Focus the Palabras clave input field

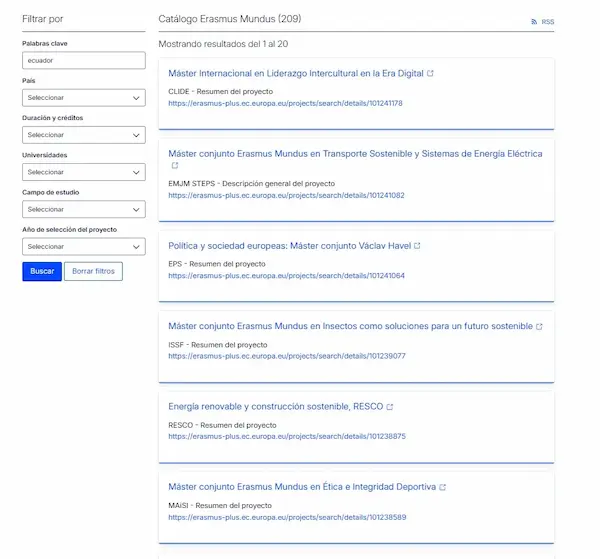tap(84, 61)
